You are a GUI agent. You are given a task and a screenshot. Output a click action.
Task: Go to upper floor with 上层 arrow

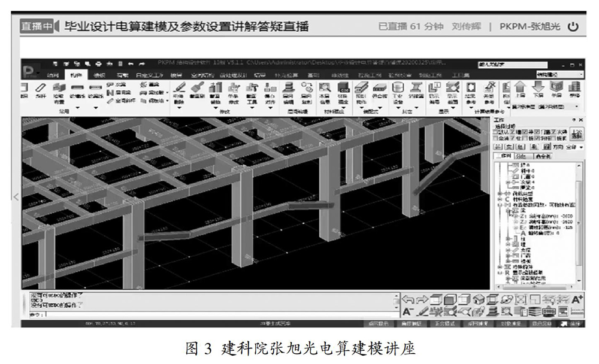[x=521, y=89]
